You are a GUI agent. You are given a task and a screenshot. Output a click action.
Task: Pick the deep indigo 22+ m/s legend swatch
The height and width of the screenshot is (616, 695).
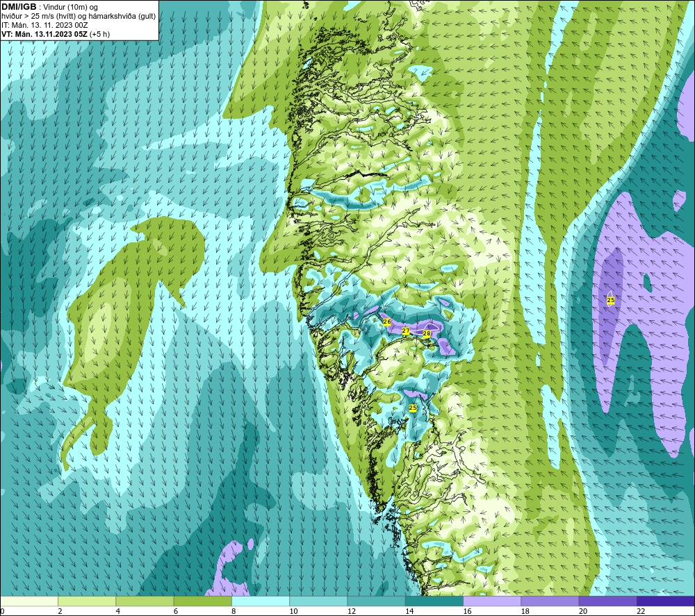(x=666, y=601)
